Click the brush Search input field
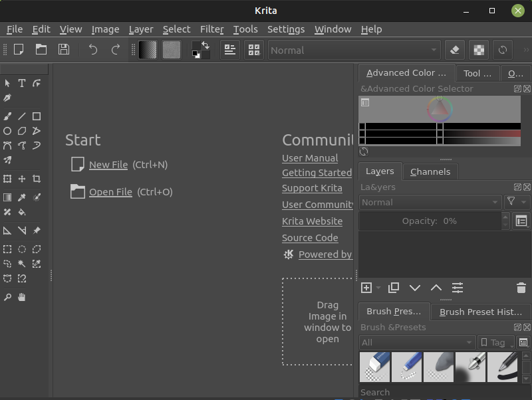 click(443, 392)
